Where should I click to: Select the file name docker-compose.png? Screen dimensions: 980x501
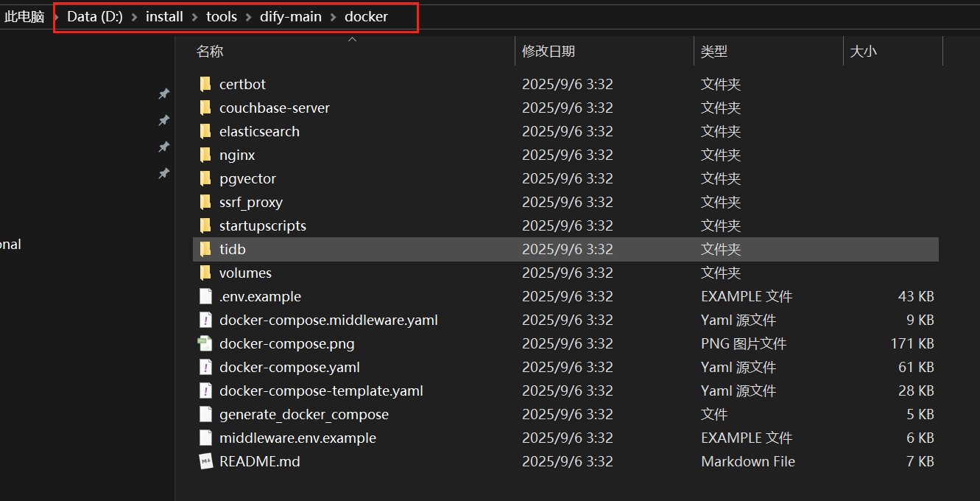click(287, 343)
